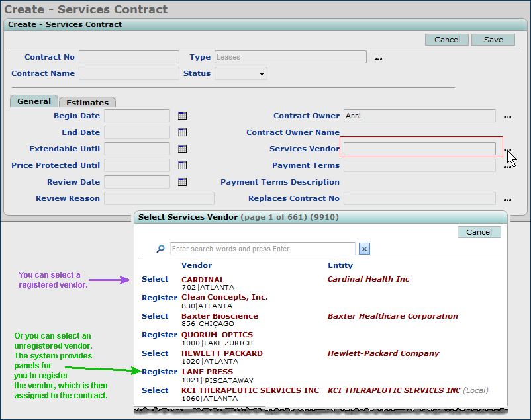The height and width of the screenshot is (420, 531).
Task: Click the Begin Date field
Action: 137,116
